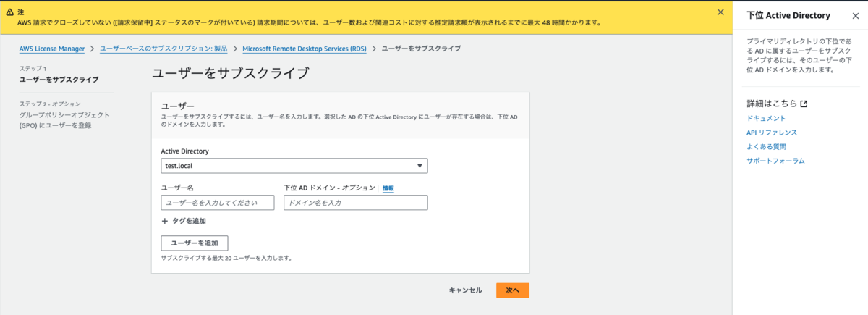868x315 pixels.
Task: Open the よくある質問 link
Action: pos(766,146)
